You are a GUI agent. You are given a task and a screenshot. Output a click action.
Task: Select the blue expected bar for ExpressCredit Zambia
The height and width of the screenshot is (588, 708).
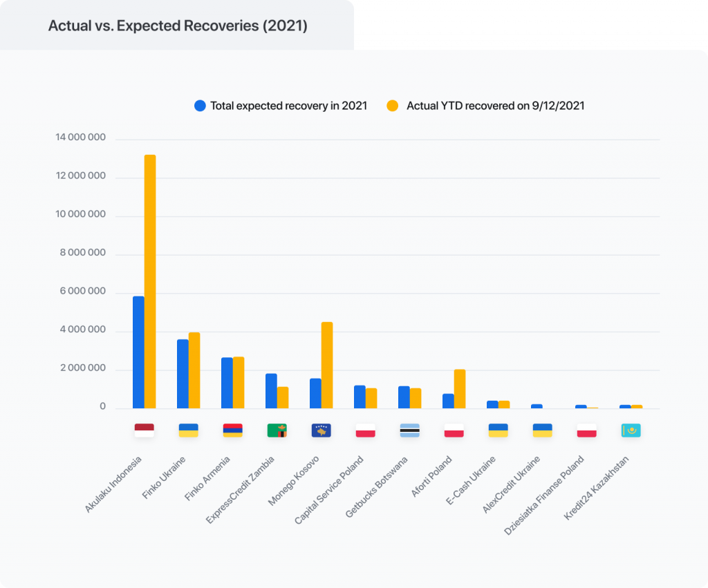(271, 391)
